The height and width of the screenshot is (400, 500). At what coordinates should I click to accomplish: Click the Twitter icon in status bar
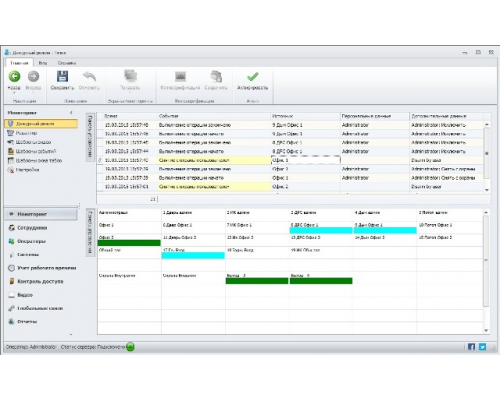(482, 347)
